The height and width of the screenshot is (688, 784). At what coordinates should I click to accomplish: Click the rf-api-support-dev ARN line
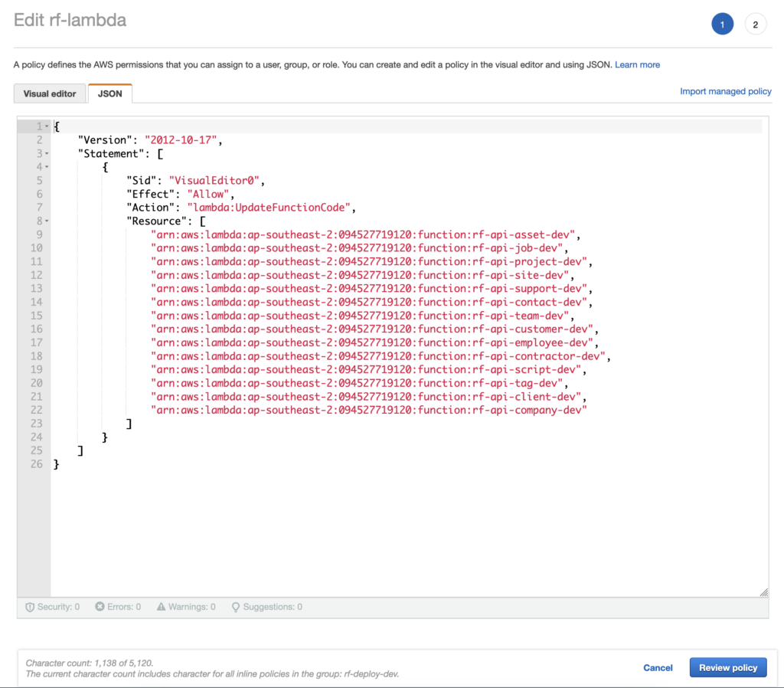click(x=368, y=289)
